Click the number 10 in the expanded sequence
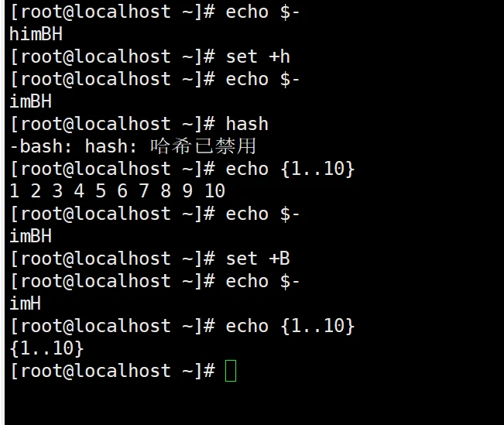504x425 pixels. pos(214,191)
